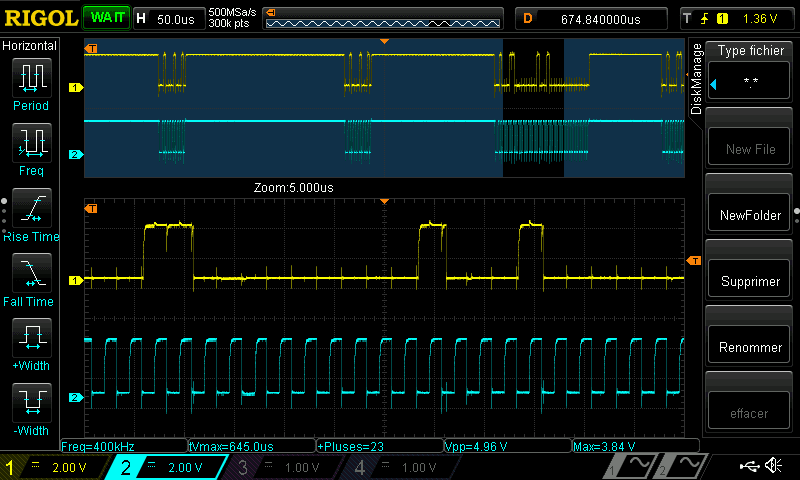Select the Rise Time measurement icon
Screen dimensions: 800x480
[32, 208]
